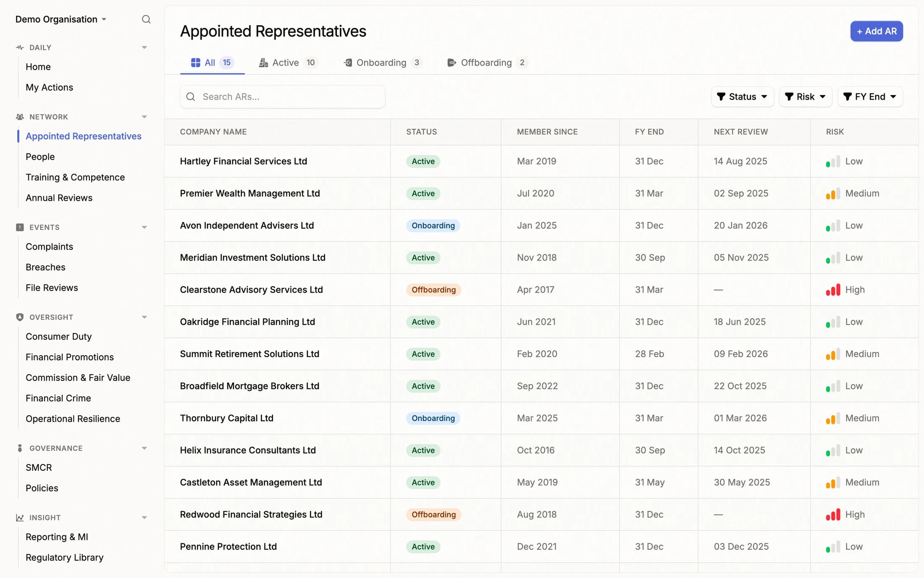Sort by the Next Review column header
The width and height of the screenshot is (924, 578).
740,132
